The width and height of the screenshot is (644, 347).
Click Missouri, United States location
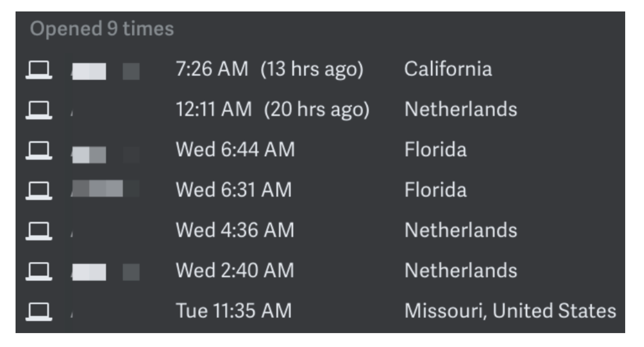pos(510,311)
